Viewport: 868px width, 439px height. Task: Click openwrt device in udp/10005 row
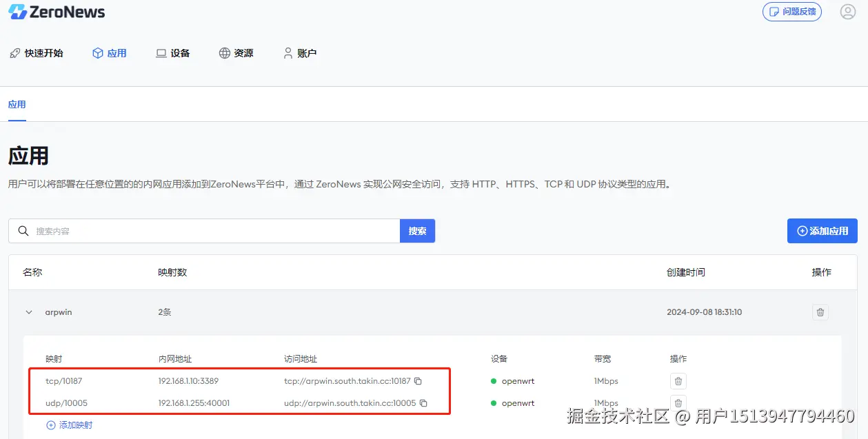tap(518, 403)
